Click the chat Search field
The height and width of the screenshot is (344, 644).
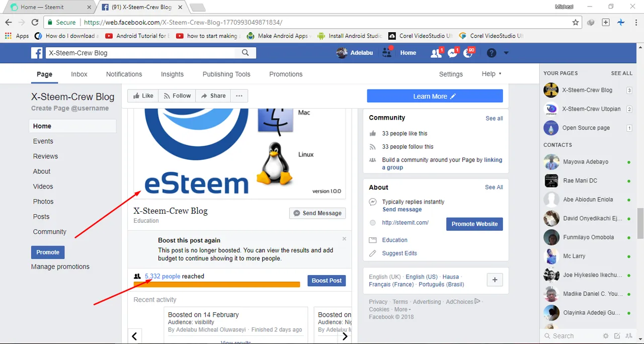(571, 336)
